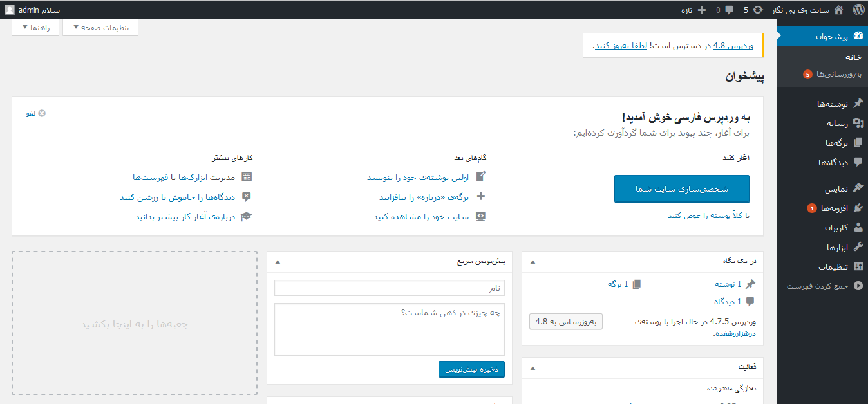Click the comments on/off bubble icon
This screenshot has width=868, height=404.
pyautogui.click(x=246, y=197)
